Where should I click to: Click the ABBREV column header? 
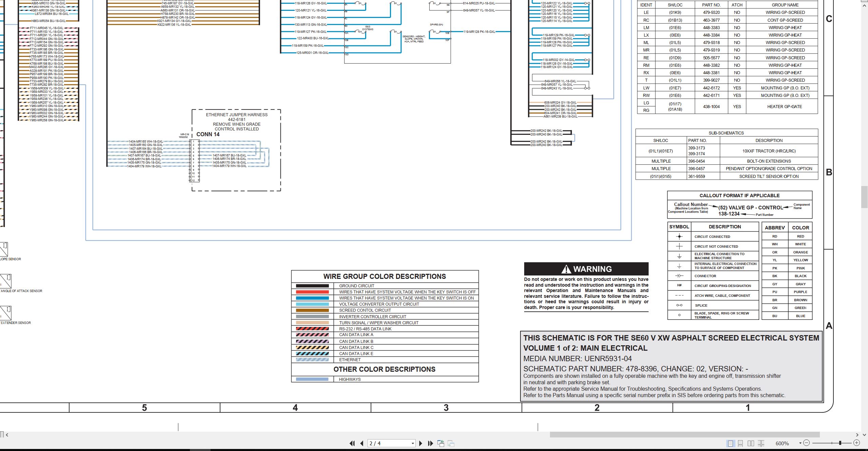[774, 228]
